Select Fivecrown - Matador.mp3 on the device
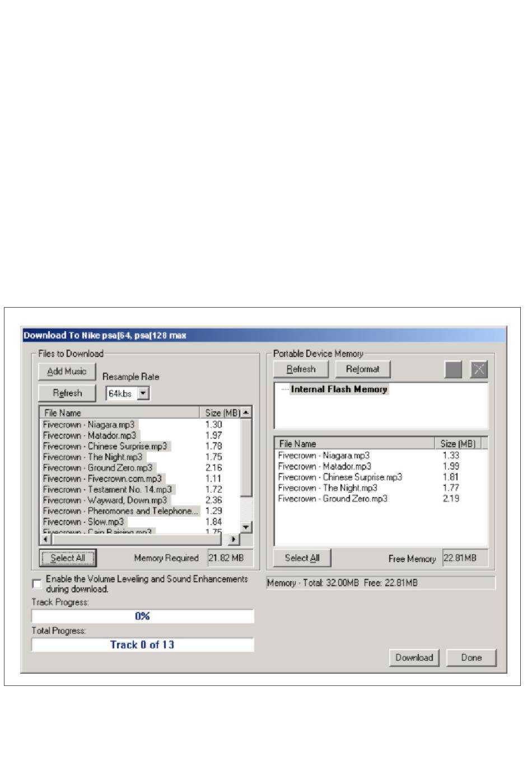This screenshot has width=532, height=770. pyautogui.click(x=325, y=466)
